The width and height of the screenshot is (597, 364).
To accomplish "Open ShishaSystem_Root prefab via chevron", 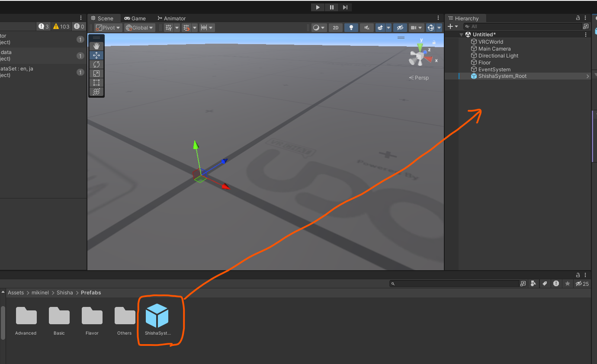I will [587, 77].
